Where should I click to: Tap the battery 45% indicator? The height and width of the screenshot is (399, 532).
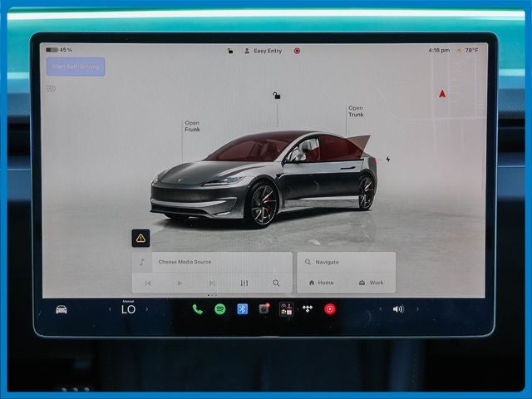[59, 50]
